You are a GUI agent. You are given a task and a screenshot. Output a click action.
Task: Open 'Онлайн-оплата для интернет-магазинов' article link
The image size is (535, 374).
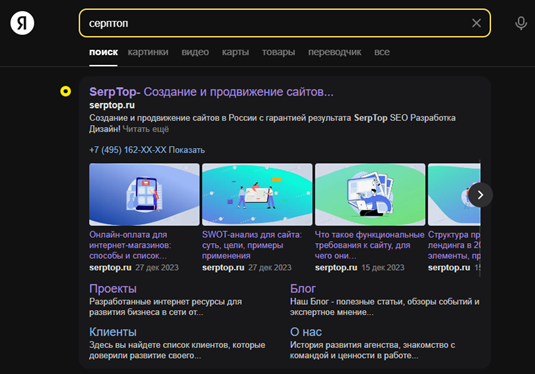pos(130,245)
